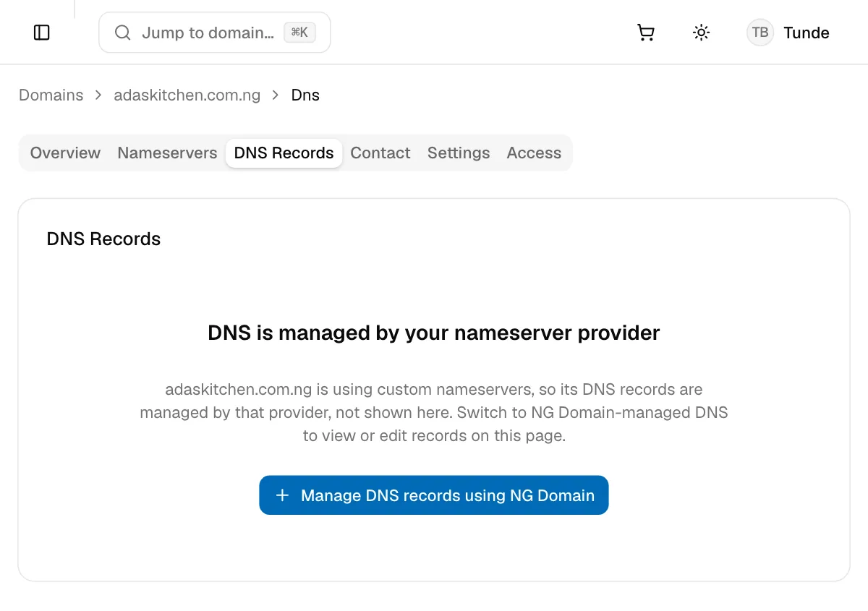The height and width of the screenshot is (611, 868).
Task: Go to Domains breadcrumb
Action: coord(51,95)
